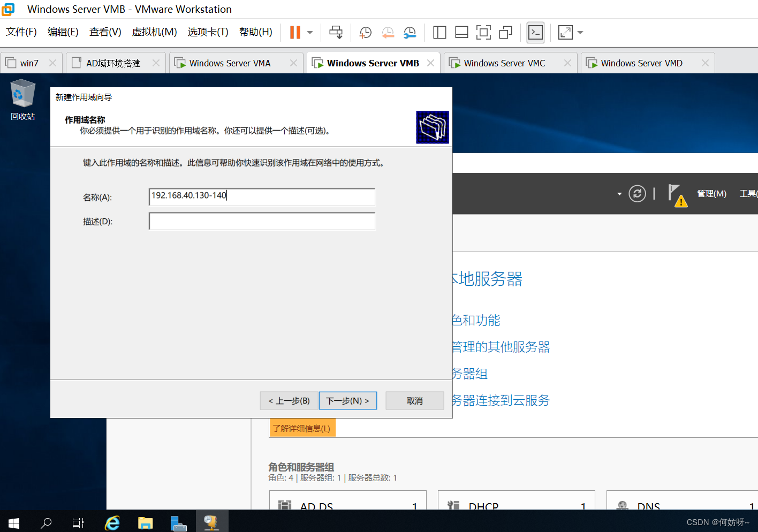Take a snapshot of this virtual machine
Image resolution: width=758 pixels, height=532 pixels.
point(366,33)
